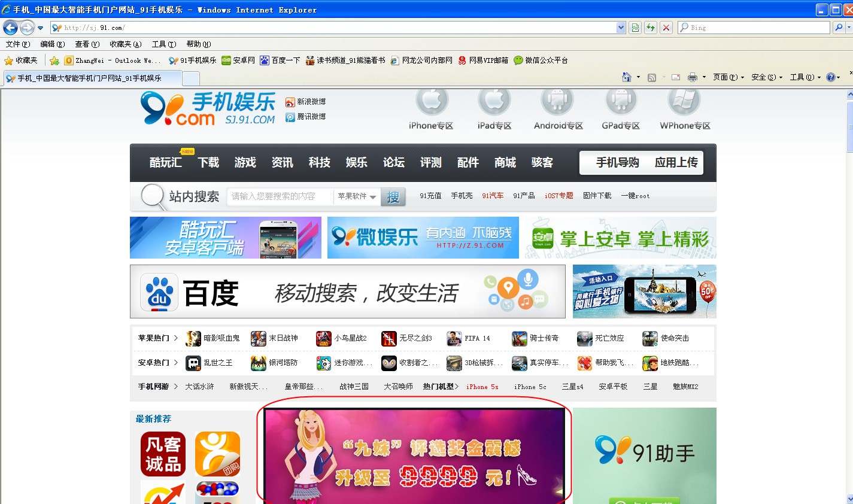Viewport: 853px width, 504px height.
Task: Open a new blank tab button
Action: tap(190, 78)
